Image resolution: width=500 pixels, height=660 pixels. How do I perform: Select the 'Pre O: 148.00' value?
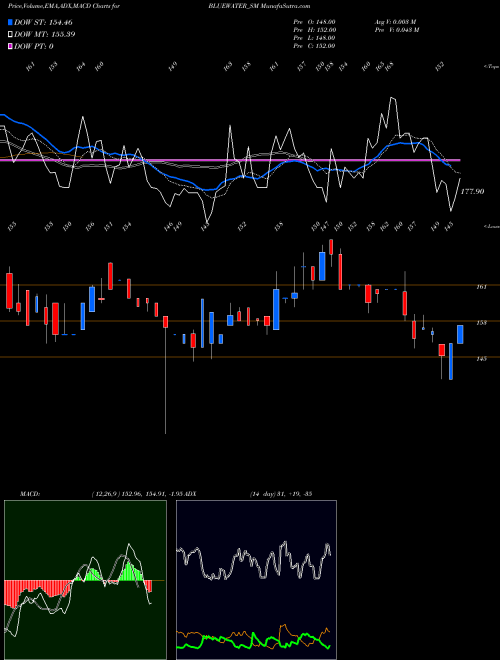click(314, 22)
